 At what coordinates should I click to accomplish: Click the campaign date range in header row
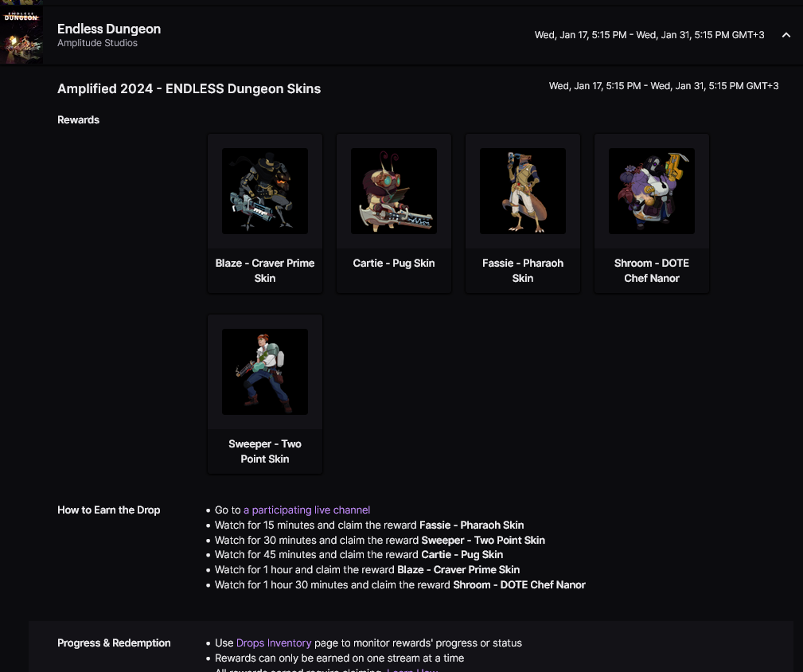coord(649,35)
